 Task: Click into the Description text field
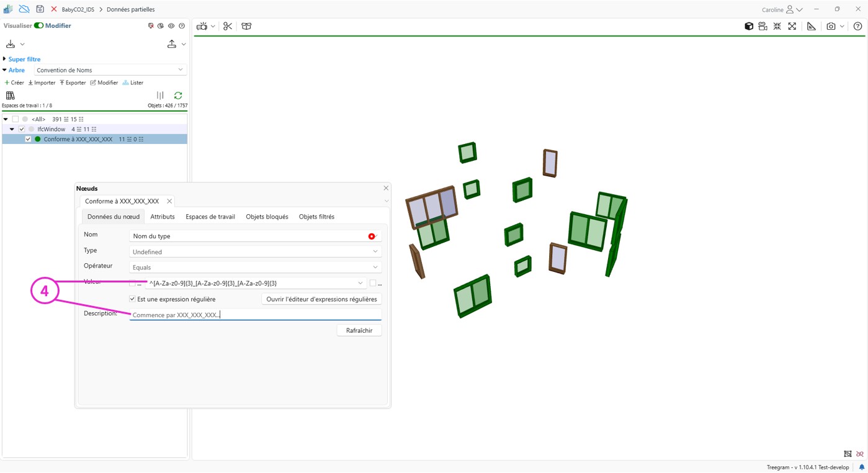[255, 315]
